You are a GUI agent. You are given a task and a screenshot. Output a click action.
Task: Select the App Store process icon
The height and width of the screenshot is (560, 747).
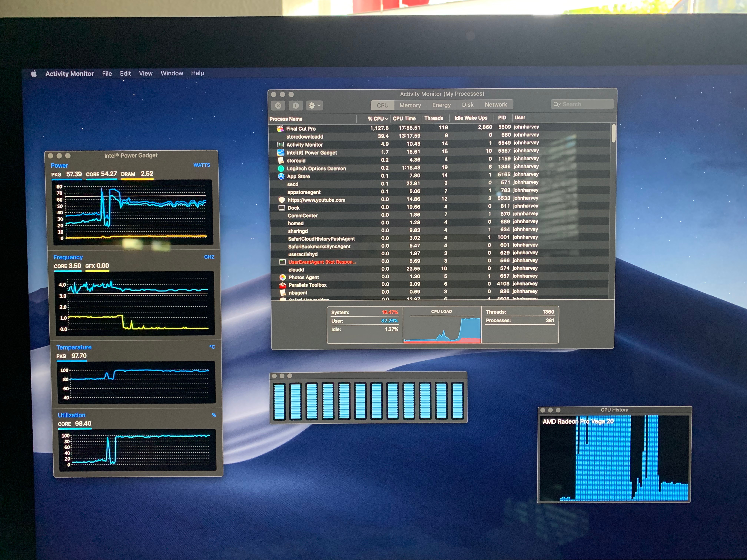[x=281, y=176]
